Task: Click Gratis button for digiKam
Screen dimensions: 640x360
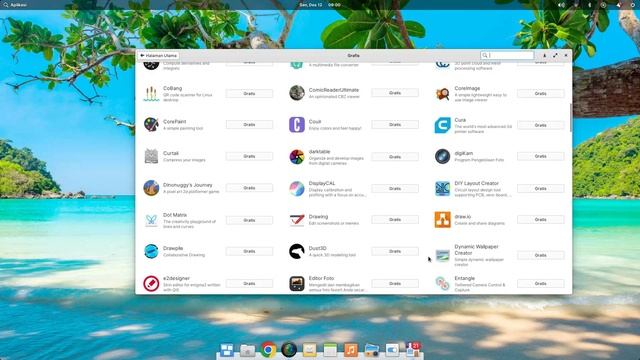Action: 540,156
